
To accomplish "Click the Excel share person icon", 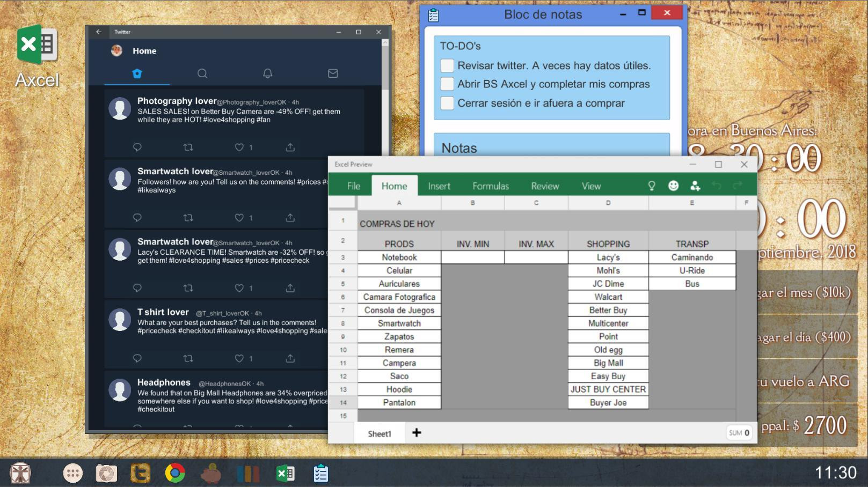I will coord(695,186).
